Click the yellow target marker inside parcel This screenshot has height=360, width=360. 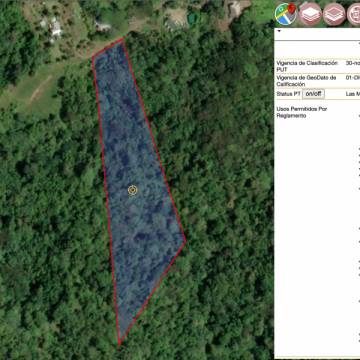[133, 190]
